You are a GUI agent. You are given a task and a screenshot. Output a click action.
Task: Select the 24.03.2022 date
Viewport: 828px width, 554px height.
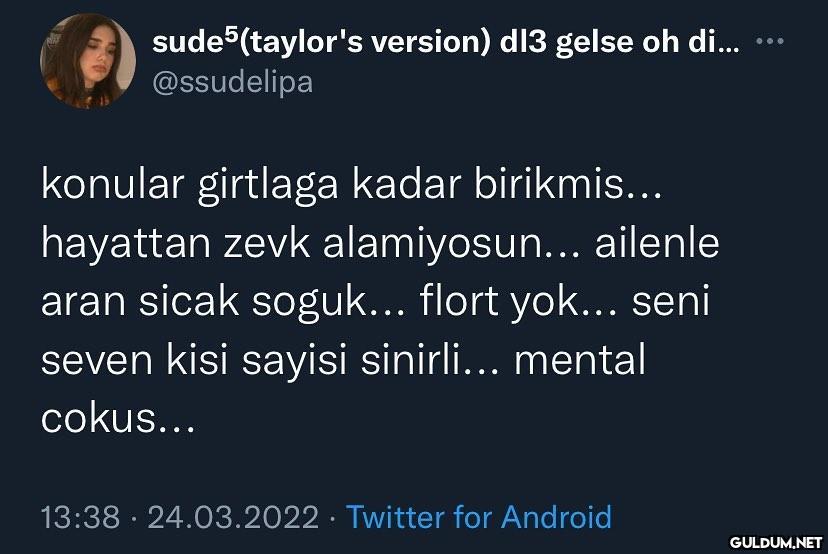[233, 517]
